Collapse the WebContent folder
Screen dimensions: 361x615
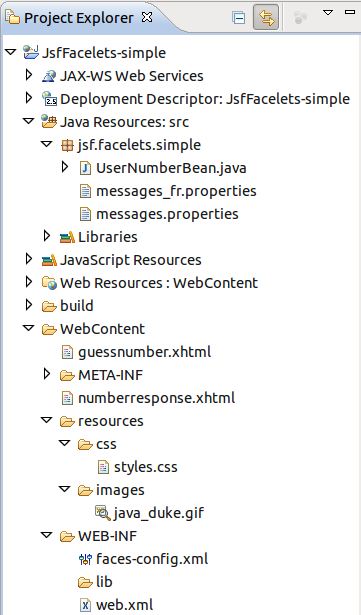click(29, 328)
